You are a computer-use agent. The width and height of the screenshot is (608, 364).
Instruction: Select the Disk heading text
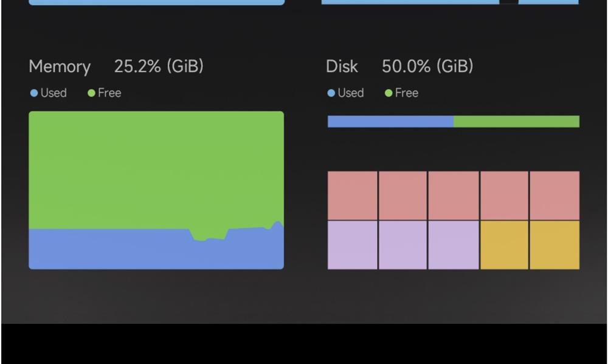point(342,66)
